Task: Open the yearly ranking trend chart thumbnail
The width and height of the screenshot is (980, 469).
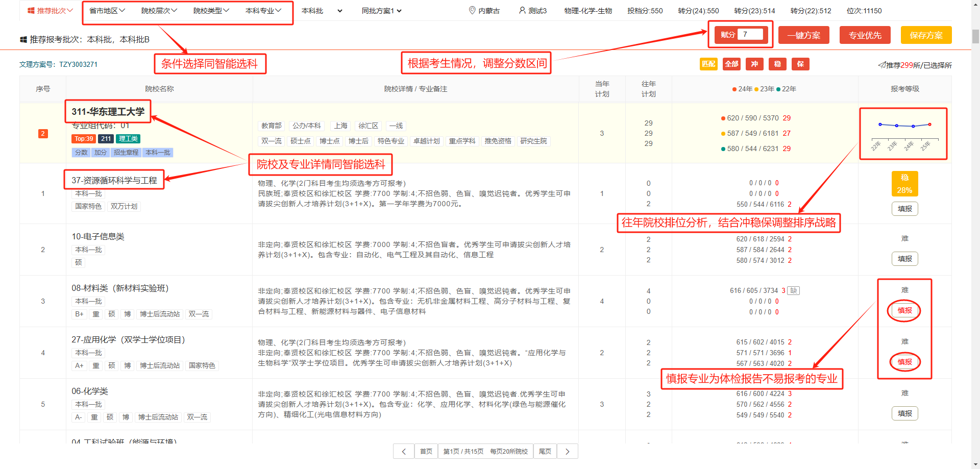Action: tap(903, 134)
